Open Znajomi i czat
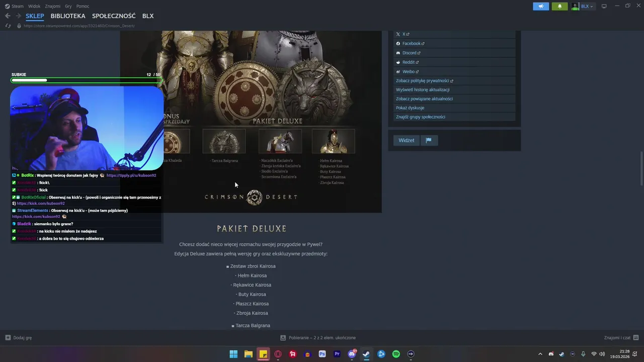644x362 pixels. click(x=621, y=338)
